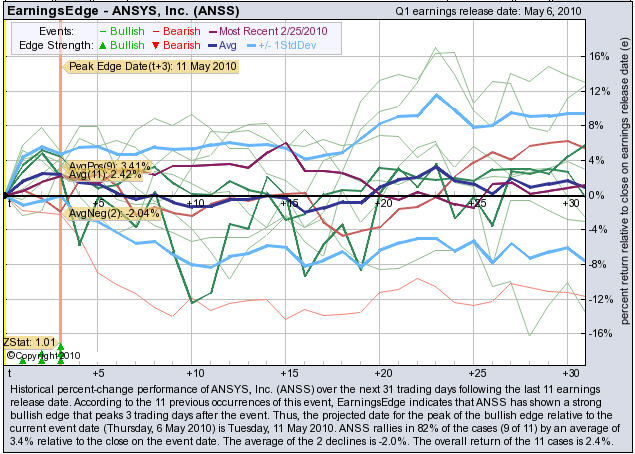Viewport: 635px width, 454px height.
Task: Click the +15 tick on the x-axis
Action: [288, 203]
